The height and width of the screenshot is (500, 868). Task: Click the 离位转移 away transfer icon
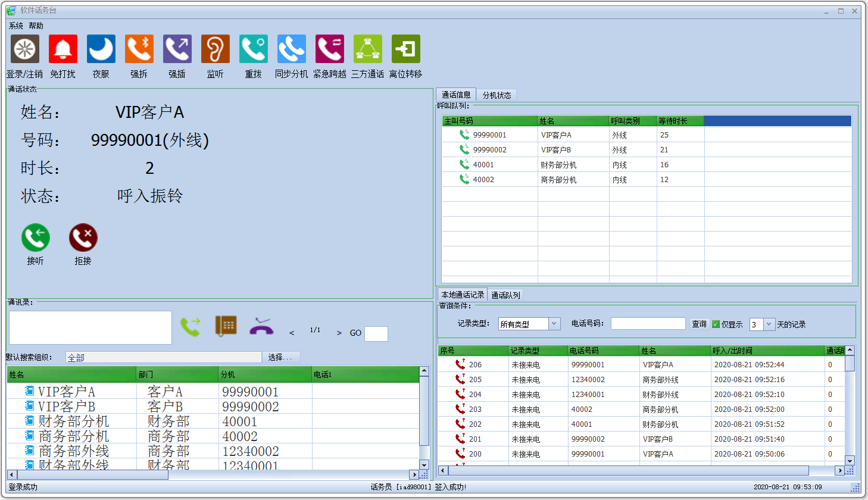coord(405,49)
